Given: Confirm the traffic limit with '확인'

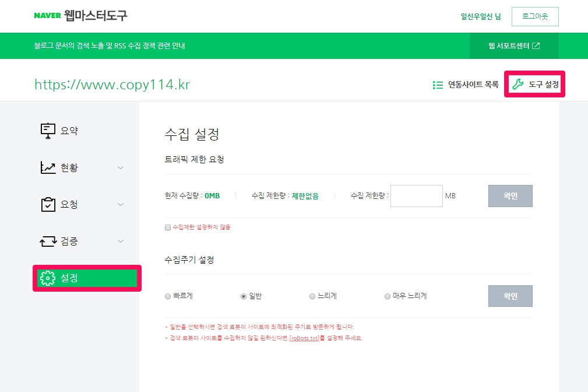Looking at the screenshot, I should point(510,196).
